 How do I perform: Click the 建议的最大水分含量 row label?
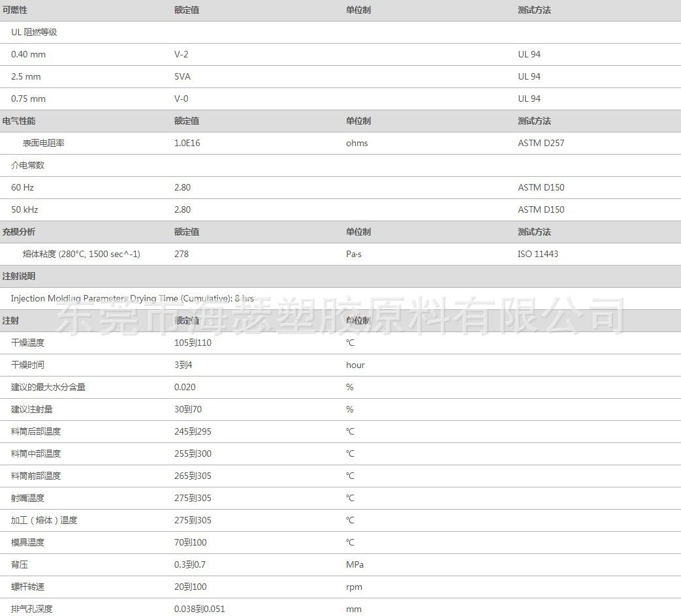[x=48, y=388]
